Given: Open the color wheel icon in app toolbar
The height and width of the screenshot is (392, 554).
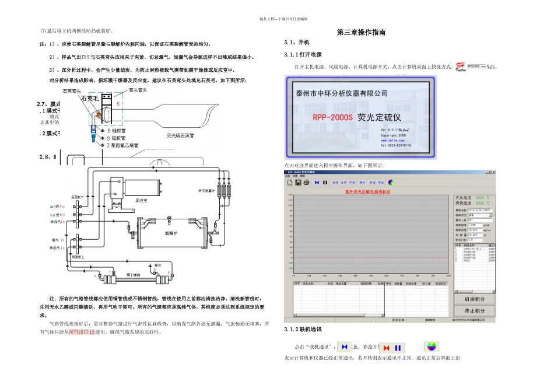Looking at the screenshot, I should [x=391, y=183].
